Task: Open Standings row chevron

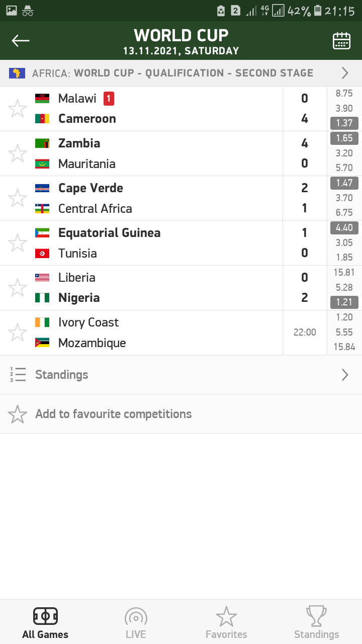Action: [345, 375]
